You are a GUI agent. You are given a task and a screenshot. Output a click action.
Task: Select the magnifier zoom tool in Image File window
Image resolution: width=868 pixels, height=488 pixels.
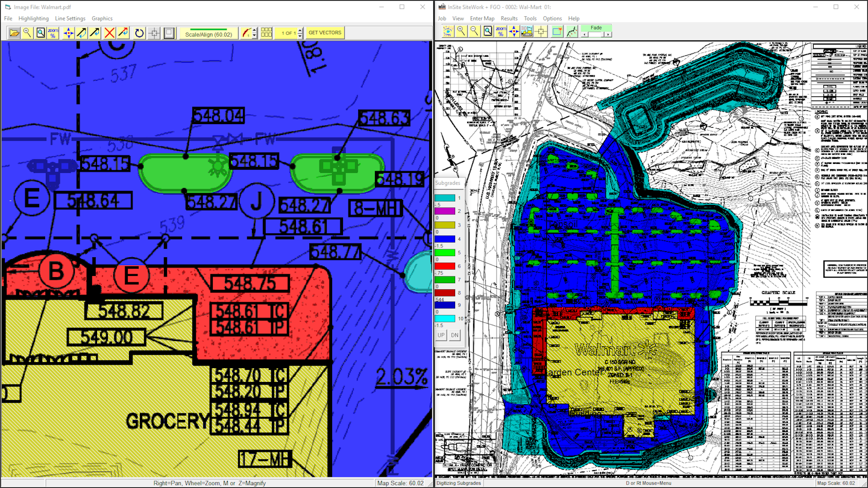pos(27,33)
